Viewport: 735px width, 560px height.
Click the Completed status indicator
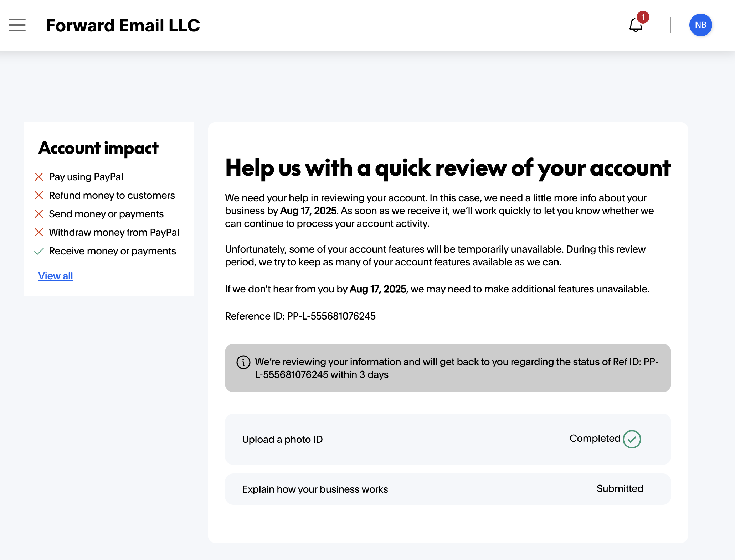pos(595,439)
